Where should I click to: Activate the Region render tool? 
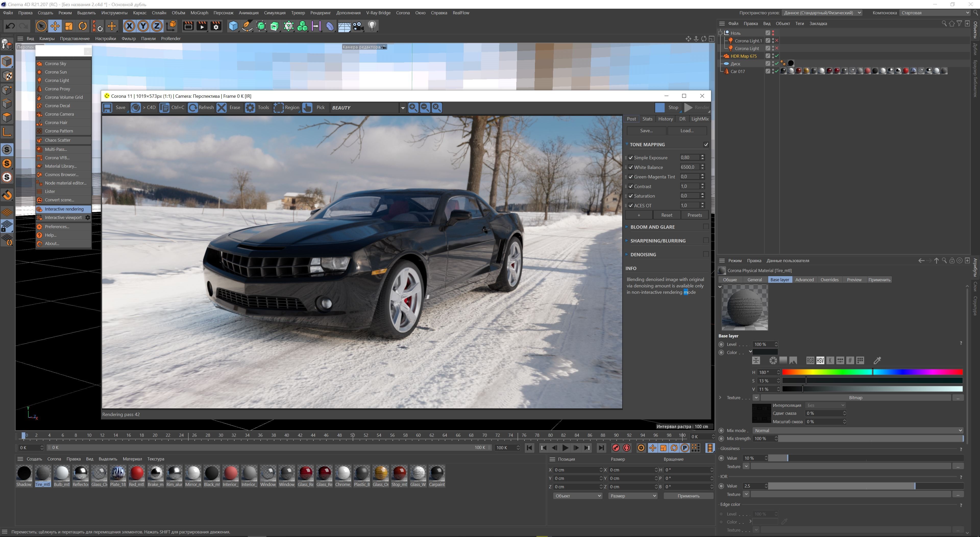[x=279, y=107]
